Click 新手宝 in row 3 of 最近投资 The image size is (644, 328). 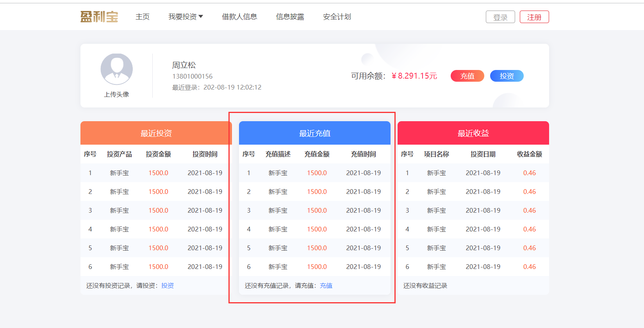[120, 210]
